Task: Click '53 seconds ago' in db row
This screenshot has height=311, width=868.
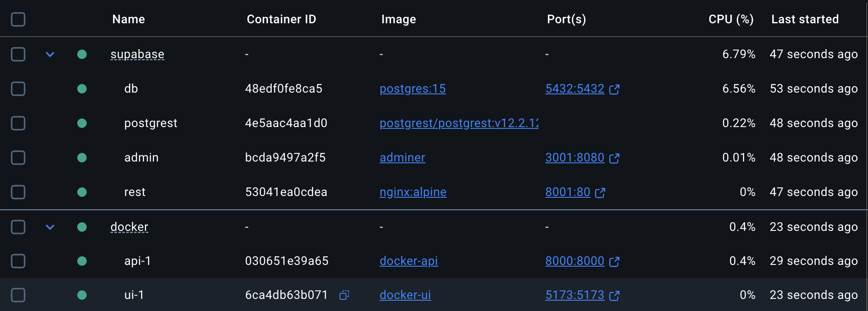Action: point(814,89)
